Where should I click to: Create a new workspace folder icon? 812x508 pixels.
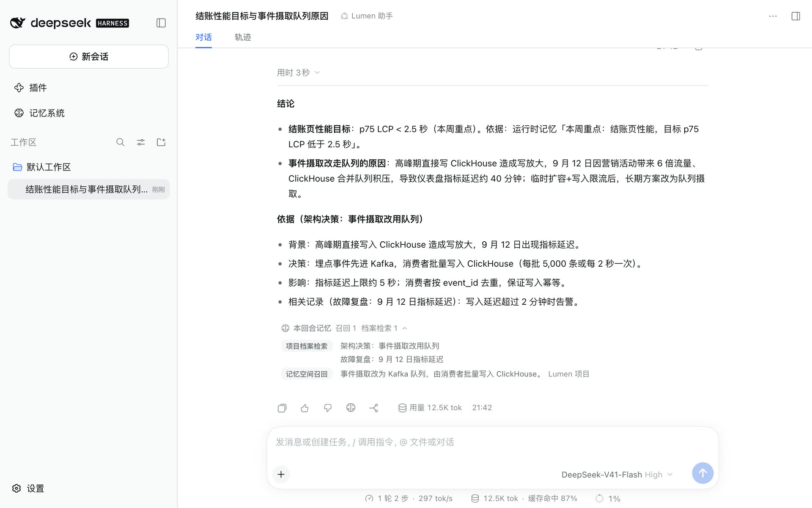(161, 142)
